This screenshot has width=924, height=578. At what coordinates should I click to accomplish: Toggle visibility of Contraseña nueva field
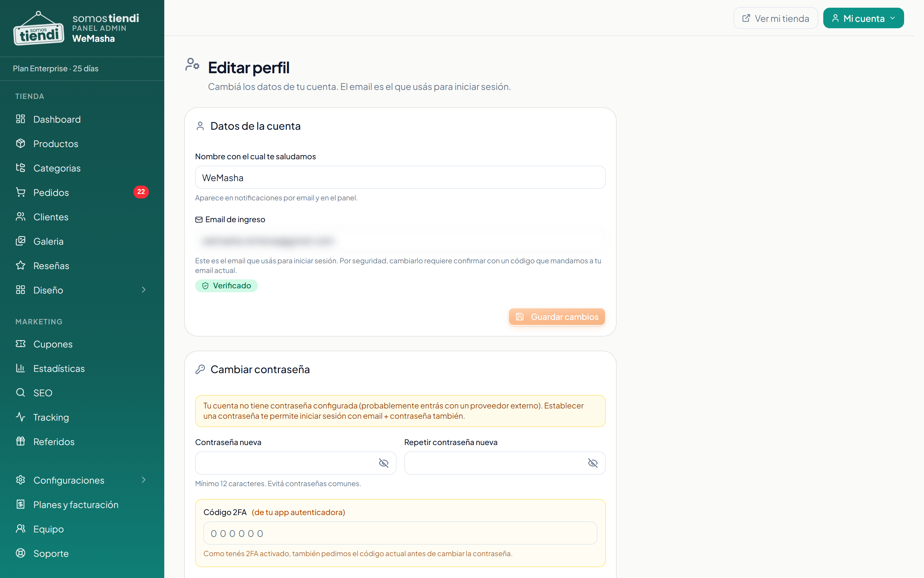383,463
